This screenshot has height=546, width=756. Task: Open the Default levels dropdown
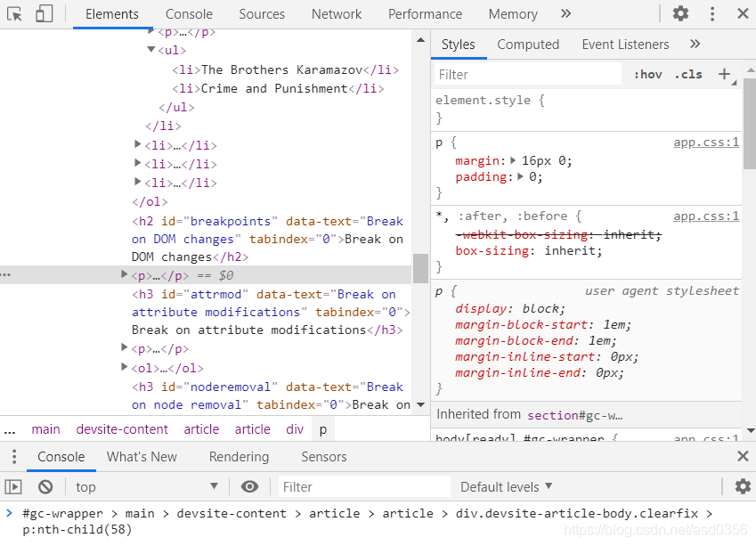(x=506, y=486)
